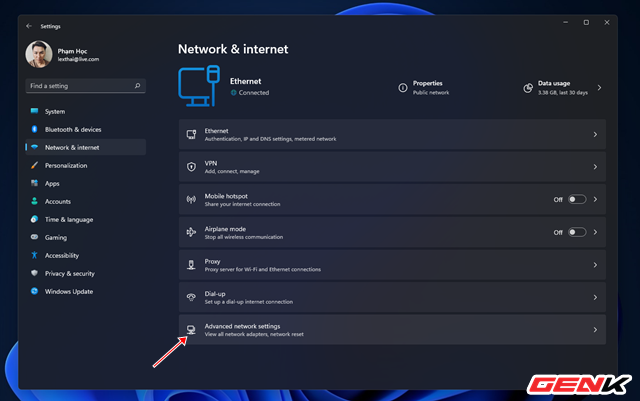This screenshot has width=640, height=401.
Task: Click the Apps icon in sidebar
Action: [34, 183]
